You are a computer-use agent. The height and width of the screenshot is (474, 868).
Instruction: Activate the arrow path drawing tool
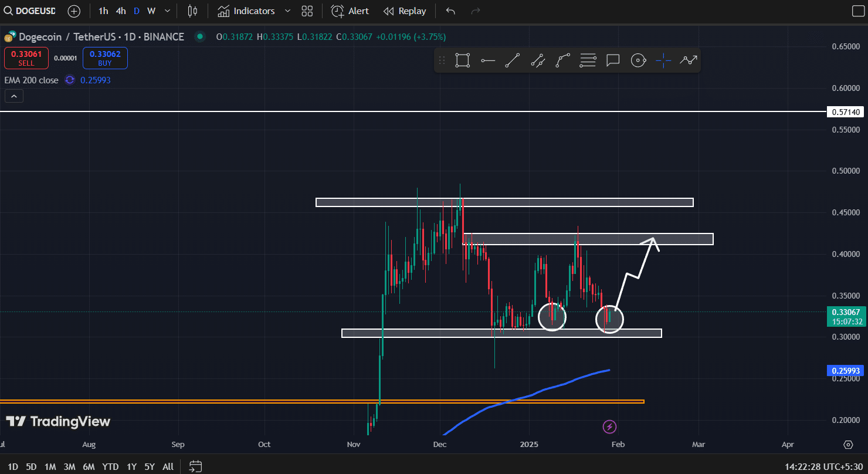click(x=689, y=60)
